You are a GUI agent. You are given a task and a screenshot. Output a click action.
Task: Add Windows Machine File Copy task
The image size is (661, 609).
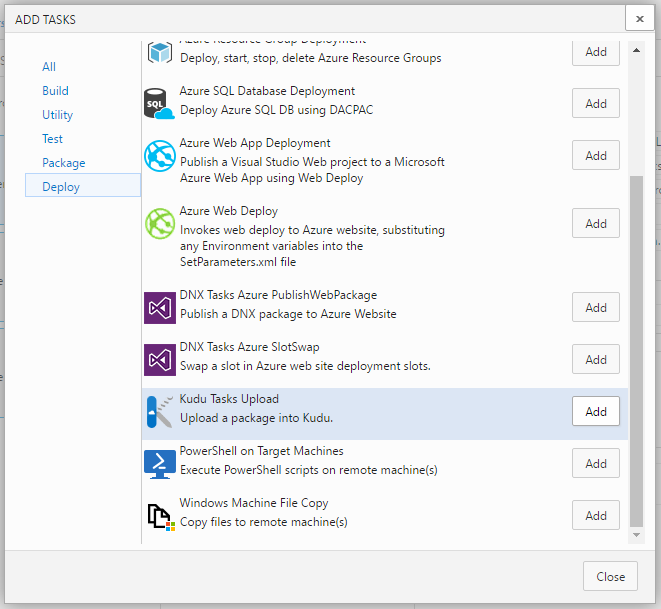596,515
